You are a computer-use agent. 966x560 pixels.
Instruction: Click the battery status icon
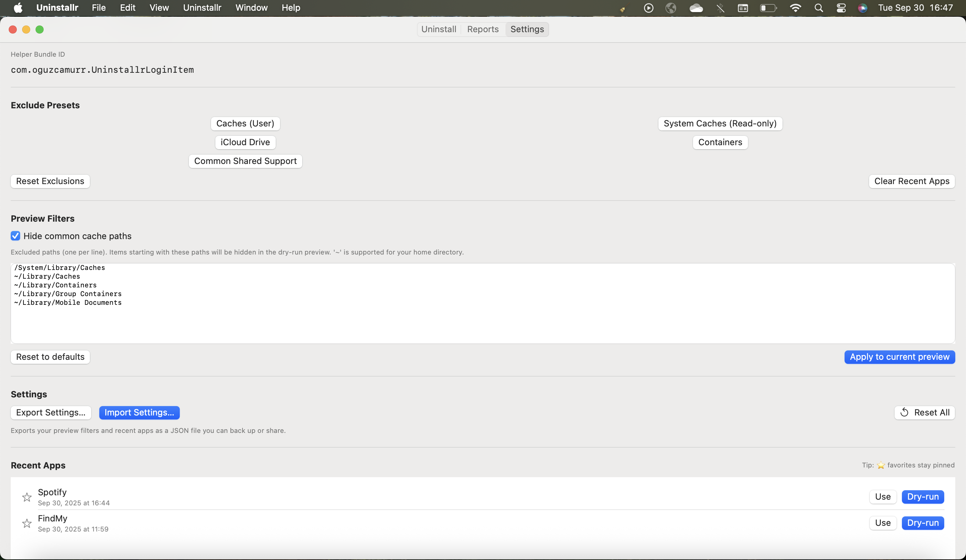[x=768, y=8]
